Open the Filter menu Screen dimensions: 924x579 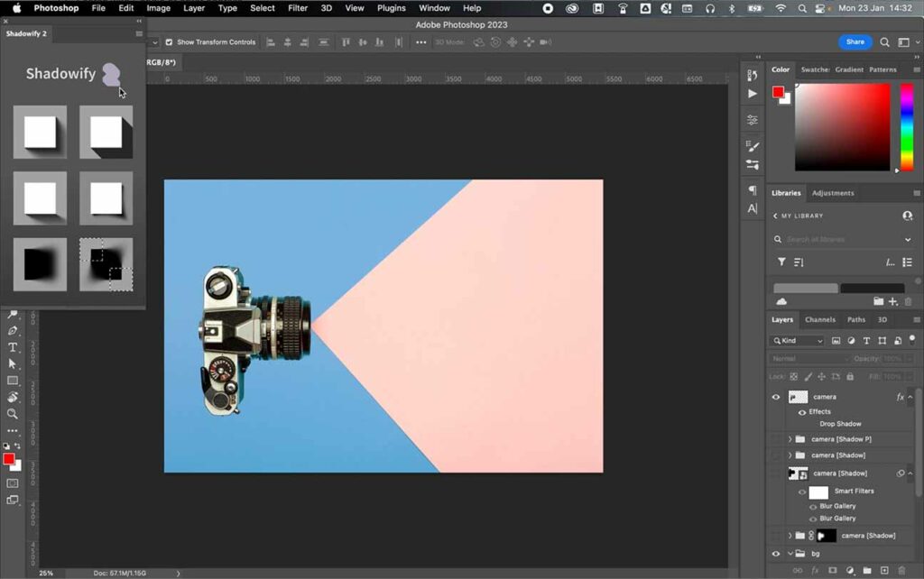click(298, 8)
